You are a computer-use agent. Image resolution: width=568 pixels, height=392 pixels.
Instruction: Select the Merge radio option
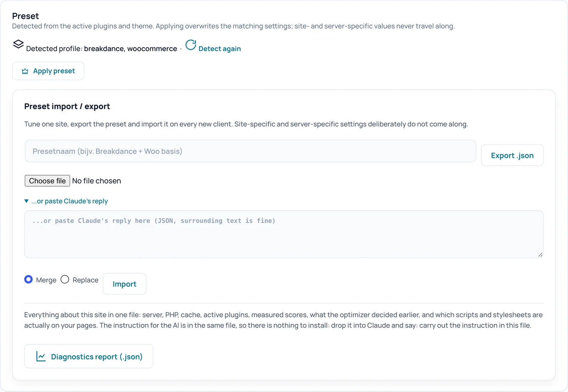tap(28, 279)
